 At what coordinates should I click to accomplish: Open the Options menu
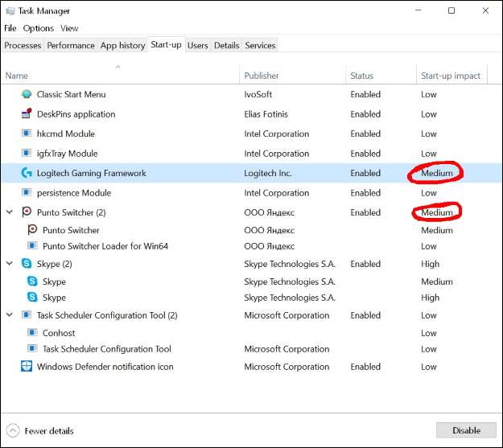(x=39, y=28)
